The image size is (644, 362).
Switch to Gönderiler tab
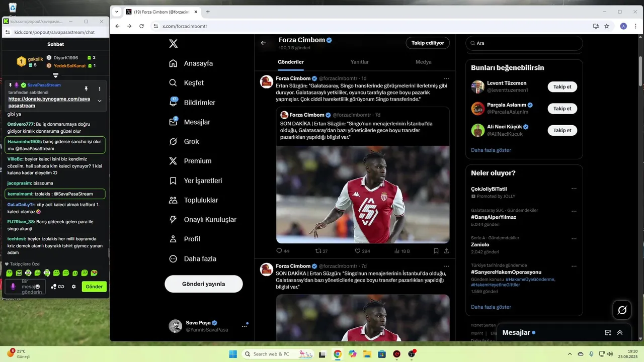point(291,62)
